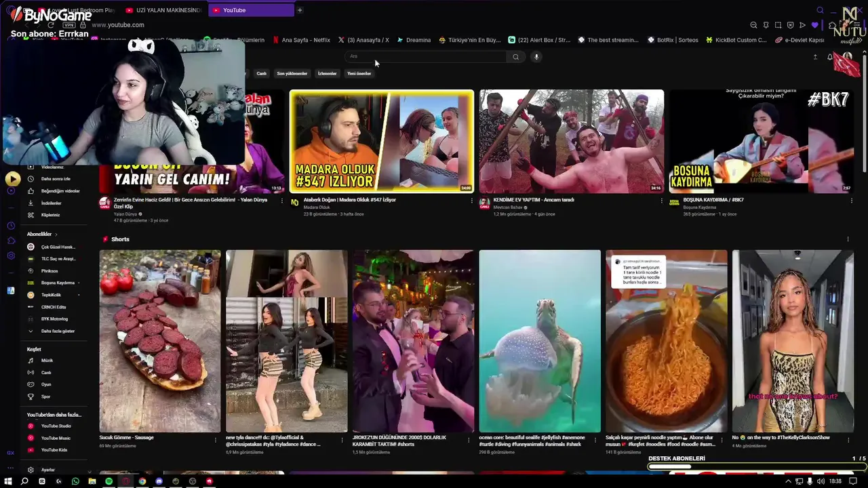
Task: Play 'BOŞUNA KAYDIRMA / #BK7' video thumbnail
Action: point(762,141)
